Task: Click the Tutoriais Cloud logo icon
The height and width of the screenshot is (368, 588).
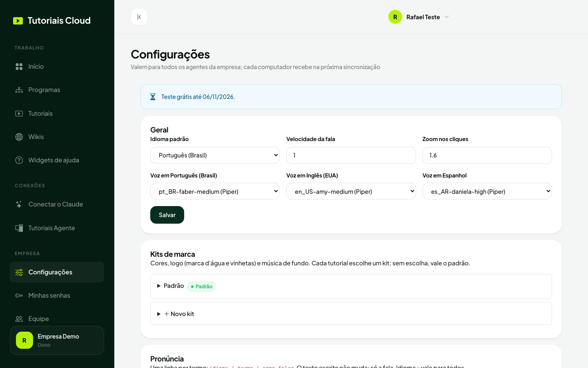Action: [18, 21]
